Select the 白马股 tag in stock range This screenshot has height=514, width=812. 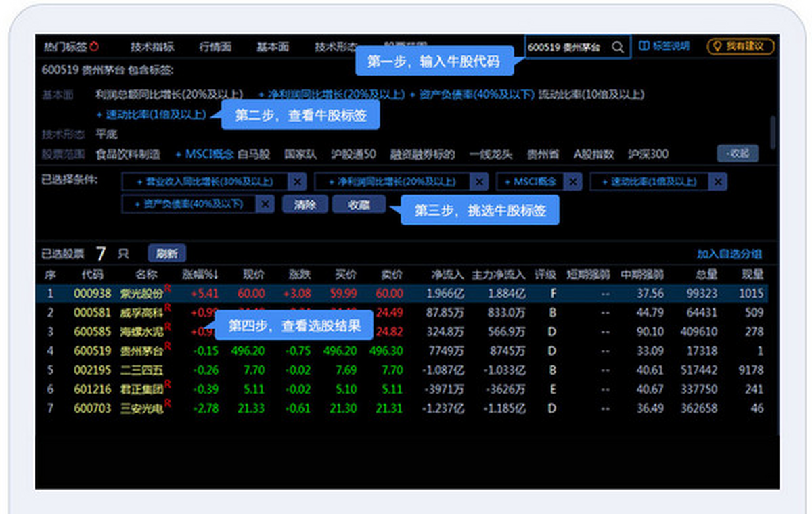click(x=254, y=154)
